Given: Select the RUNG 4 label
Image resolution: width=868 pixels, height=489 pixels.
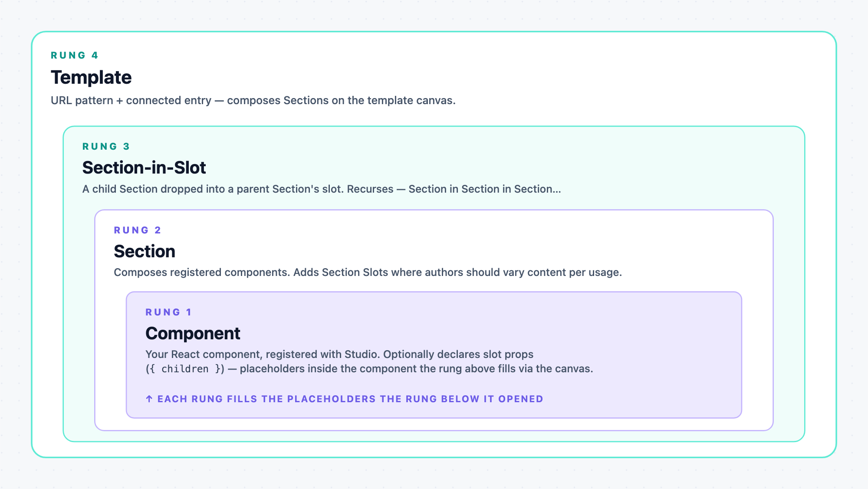Looking at the screenshot, I should 75,55.
